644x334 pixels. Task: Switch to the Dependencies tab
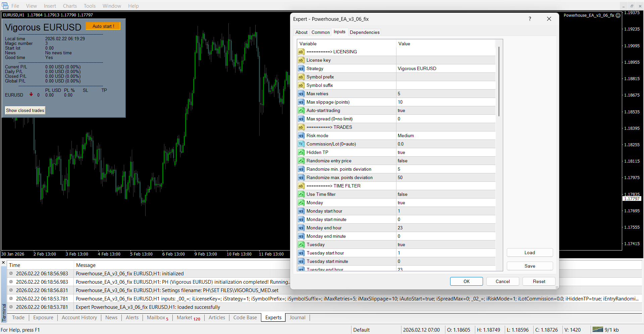(364, 33)
